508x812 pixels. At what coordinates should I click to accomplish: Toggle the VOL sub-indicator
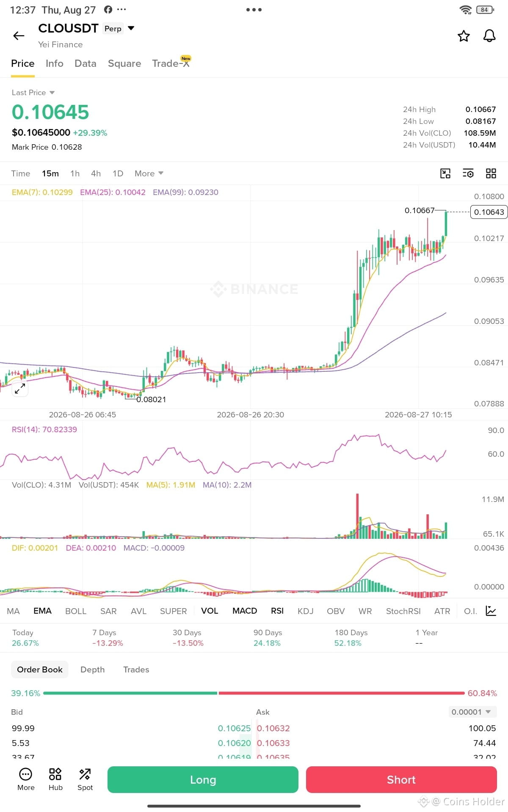coord(210,611)
